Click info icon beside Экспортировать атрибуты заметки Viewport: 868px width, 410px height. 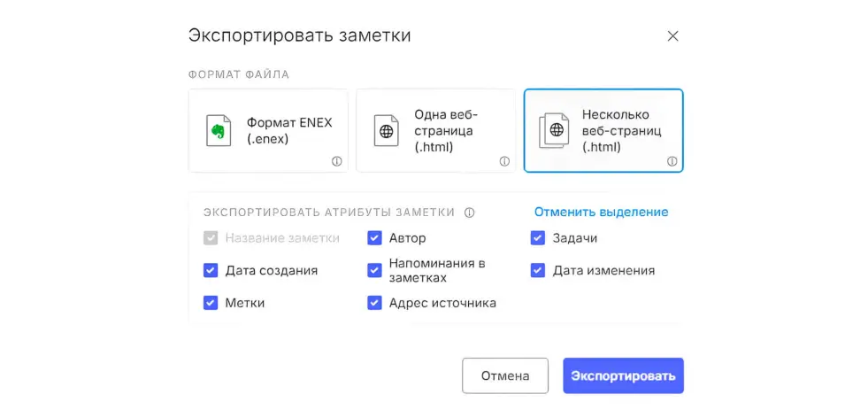click(x=470, y=213)
